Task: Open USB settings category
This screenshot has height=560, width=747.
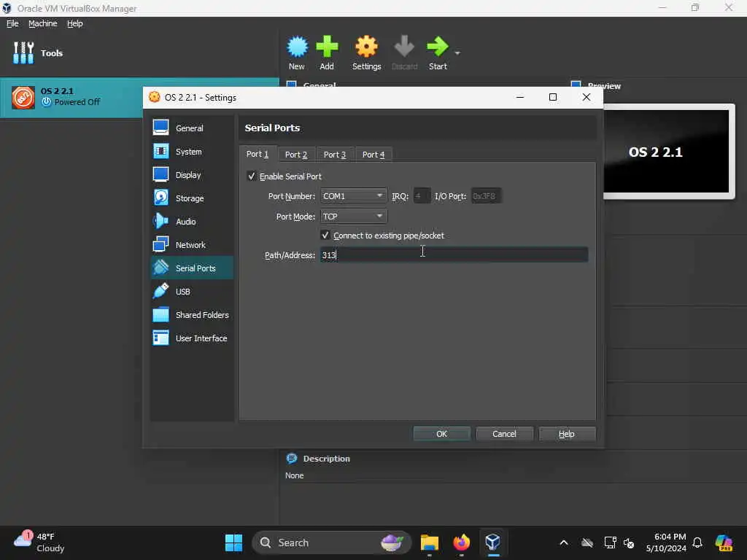Action: [192, 292]
